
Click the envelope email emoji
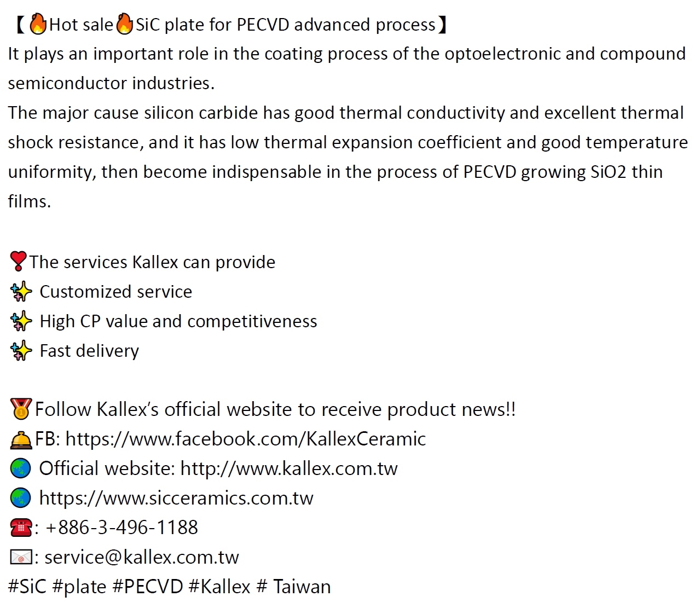click(21, 558)
